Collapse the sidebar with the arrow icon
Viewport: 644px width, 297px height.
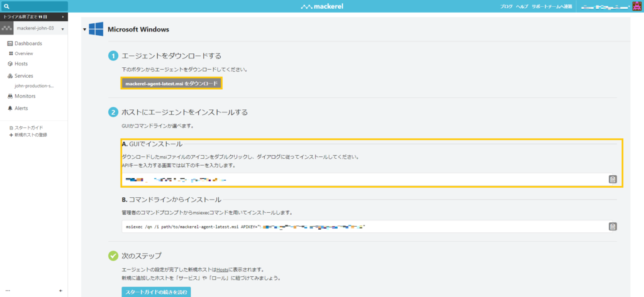[x=61, y=291]
